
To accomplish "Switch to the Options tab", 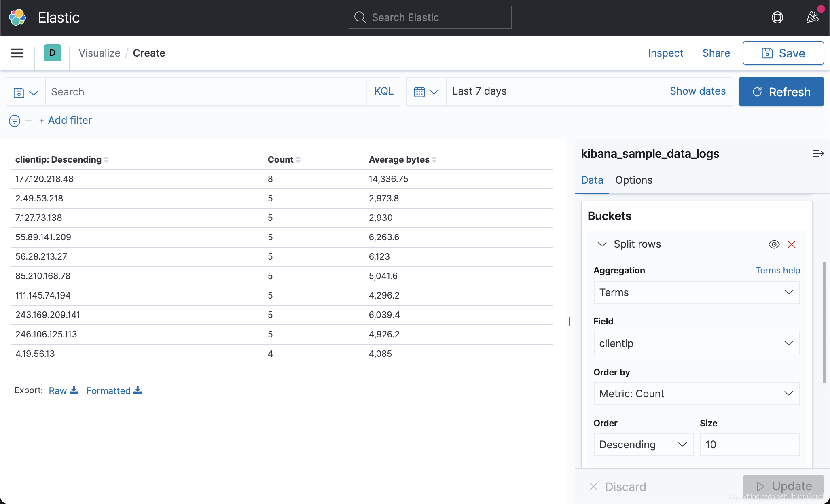I will click(633, 180).
